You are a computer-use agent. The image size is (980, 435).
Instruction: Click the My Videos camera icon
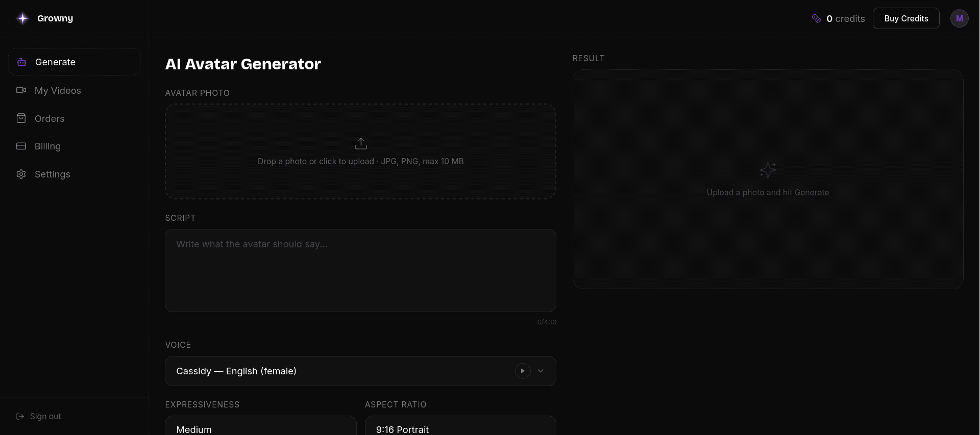tap(21, 90)
